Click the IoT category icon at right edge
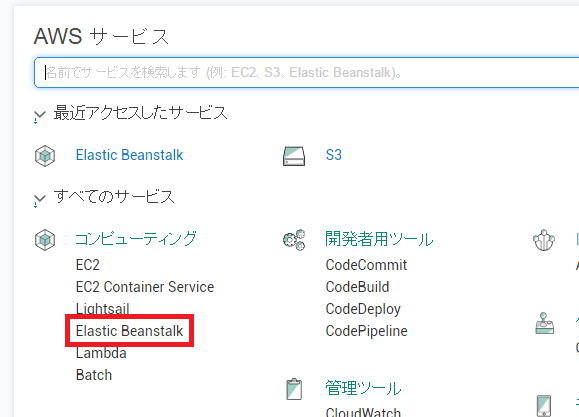The height and width of the screenshot is (417, 579). tap(544, 240)
